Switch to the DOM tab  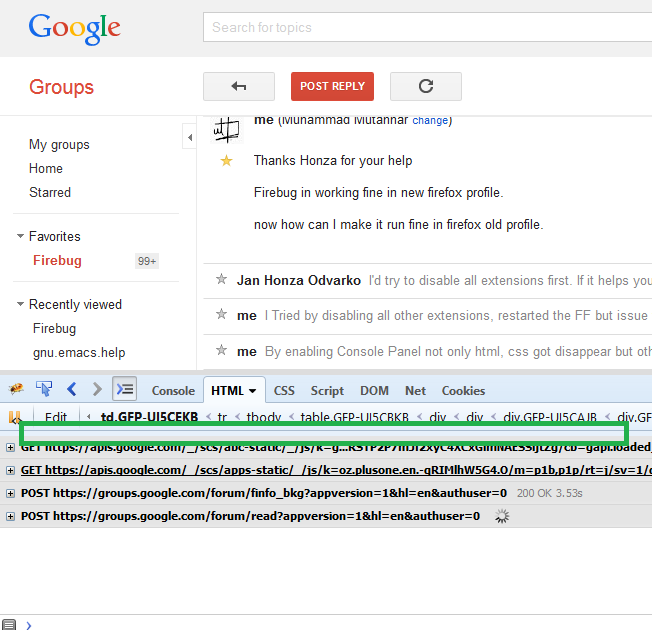click(374, 391)
